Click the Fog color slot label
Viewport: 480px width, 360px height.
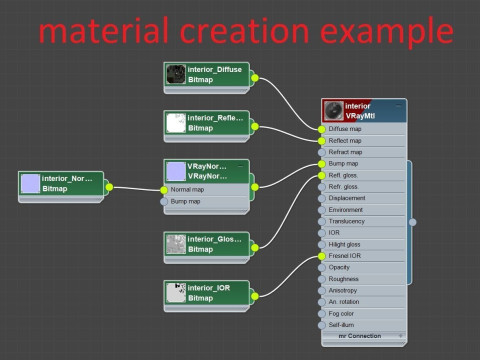(x=341, y=314)
